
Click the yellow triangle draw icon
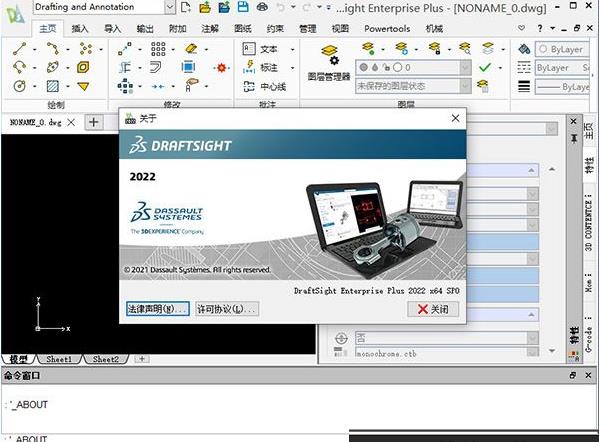pyautogui.click(x=83, y=86)
